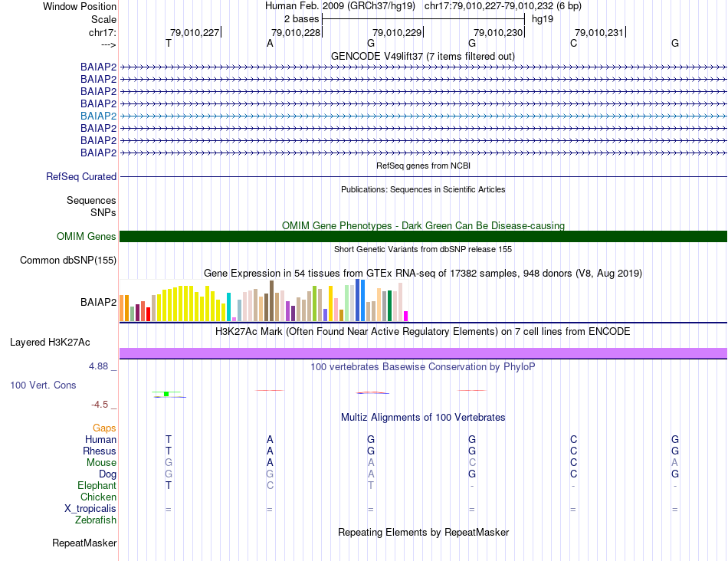Image resolution: width=728 pixels, height=561 pixels.
Task: Click the OMIM Genes track label
Action: point(86,236)
